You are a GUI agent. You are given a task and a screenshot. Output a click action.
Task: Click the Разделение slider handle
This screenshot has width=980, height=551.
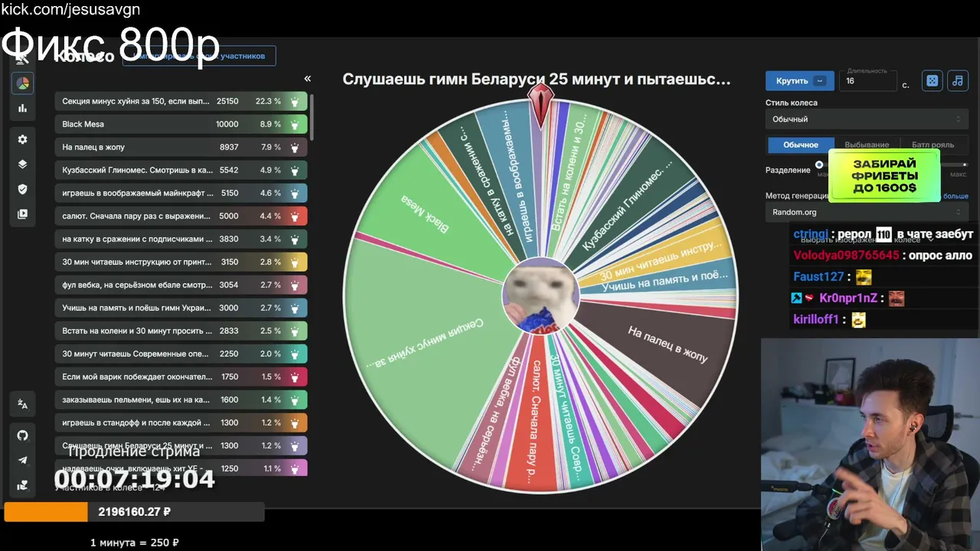pyautogui.click(x=819, y=165)
